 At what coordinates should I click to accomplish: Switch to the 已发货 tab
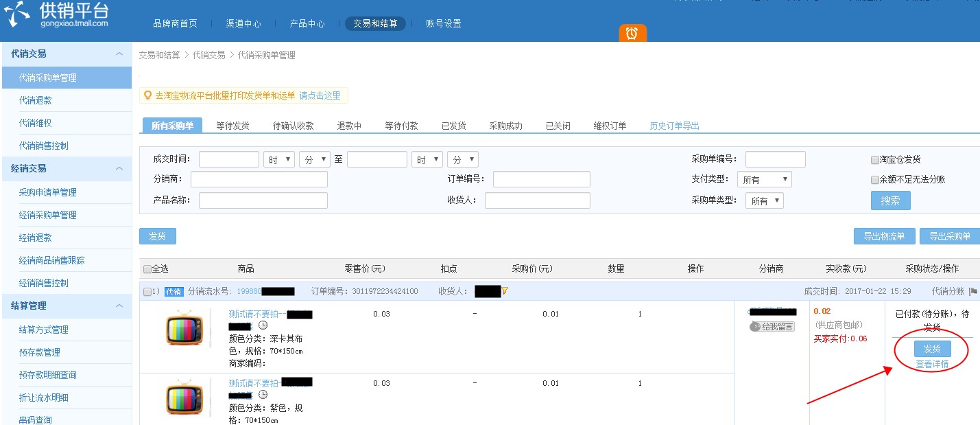pos(454,126)
